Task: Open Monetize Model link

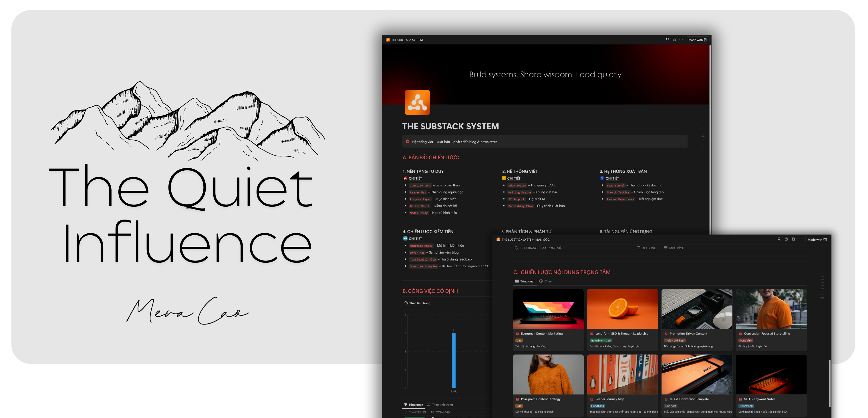Action: click(x=421, y=246)
